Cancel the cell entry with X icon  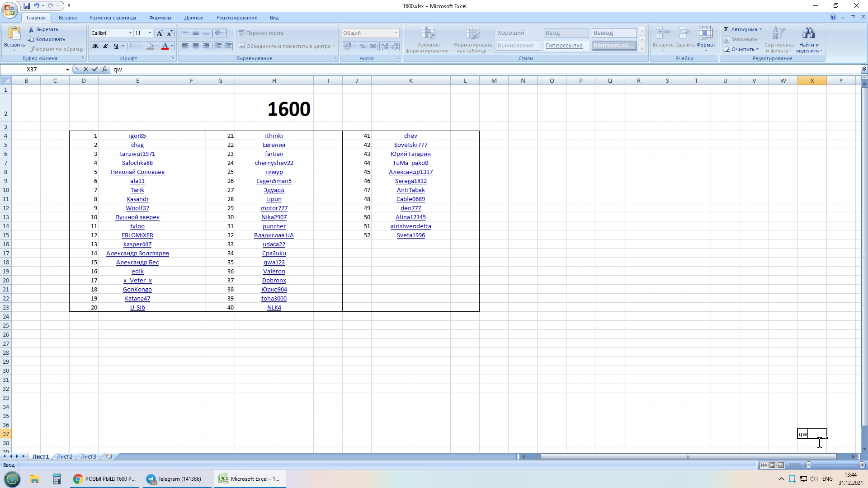point(85,69)
